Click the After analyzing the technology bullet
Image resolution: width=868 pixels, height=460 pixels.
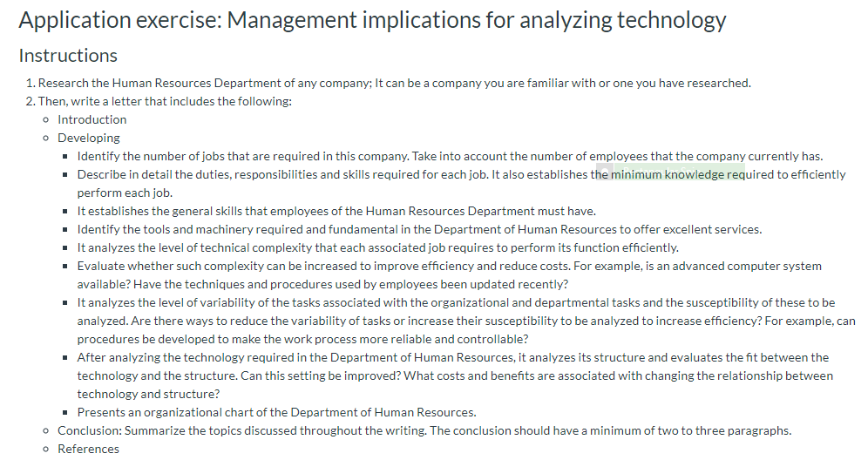[x=452, y=357]
